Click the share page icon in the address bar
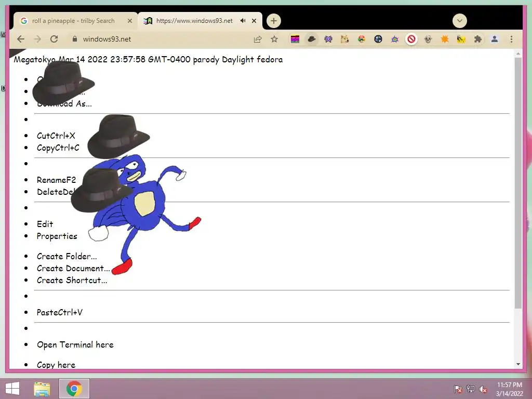532x399 pixels. (258, 39)
